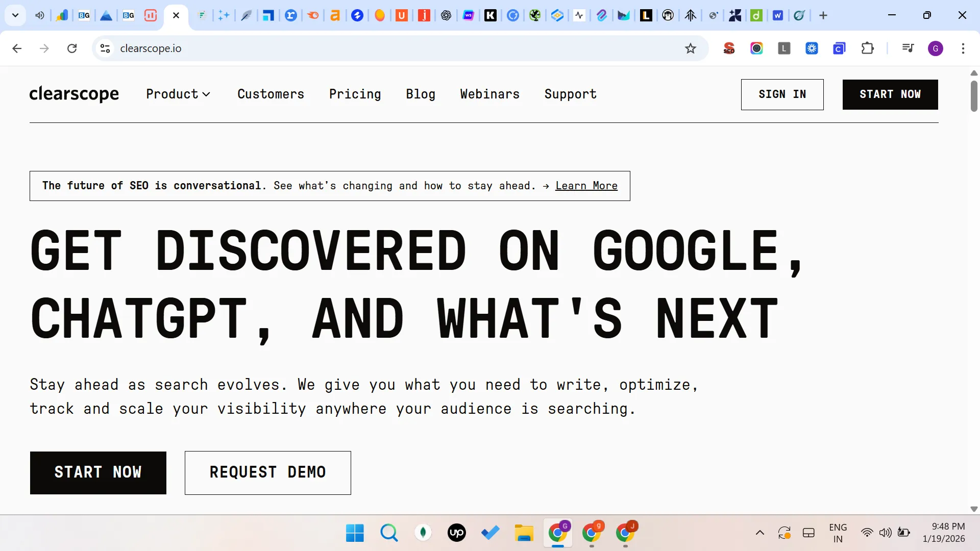Switch to the ChatGPT browser tab
Screen dimensions: 980x551
[446, 15]
